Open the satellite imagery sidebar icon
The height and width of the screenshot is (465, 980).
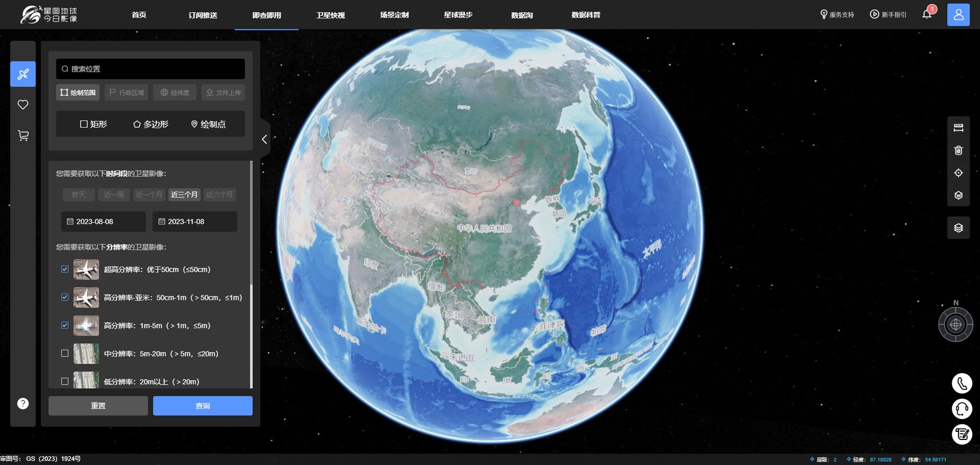[x=23, y=74]
